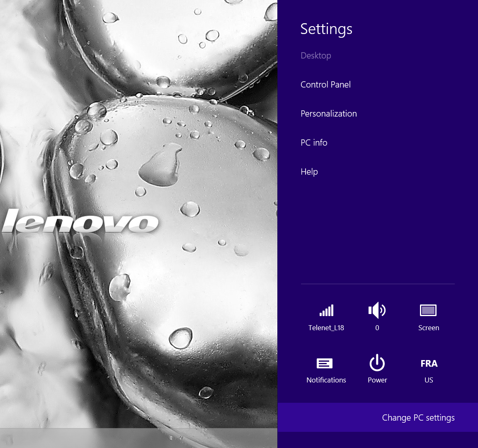Open the Telenet_L18 network label
478x448 pixels.
[x=326, y=328]
